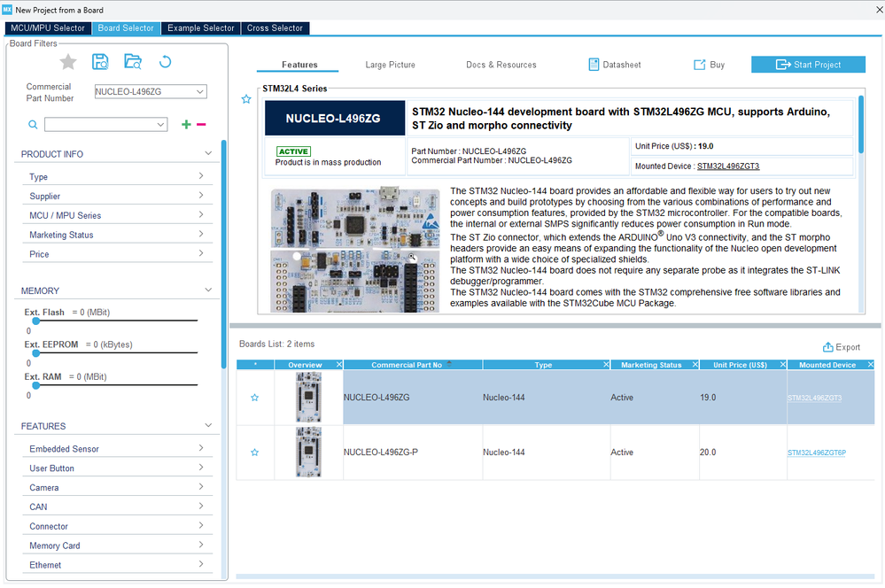Image resolution: width=885 pixels, height=588 pixels.
Task: Favorite the board in details panel
Action: [x=246, y=99]
